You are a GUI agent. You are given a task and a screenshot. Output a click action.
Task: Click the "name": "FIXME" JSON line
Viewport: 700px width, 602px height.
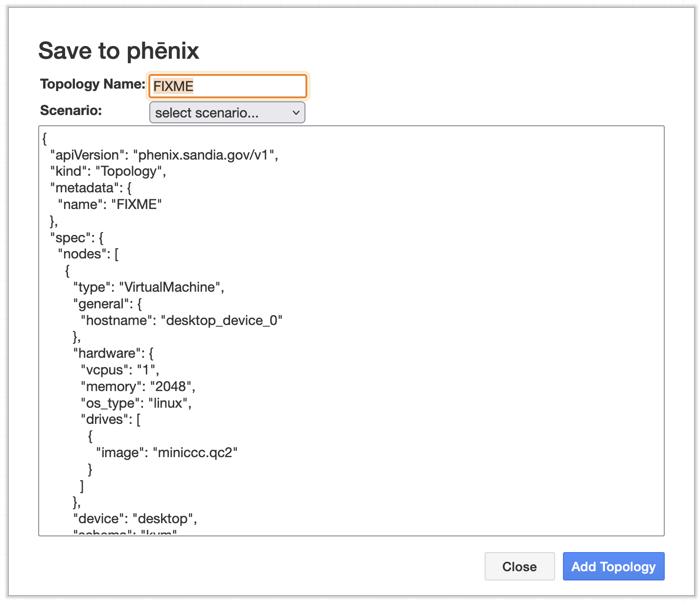(x=110, y=205)
